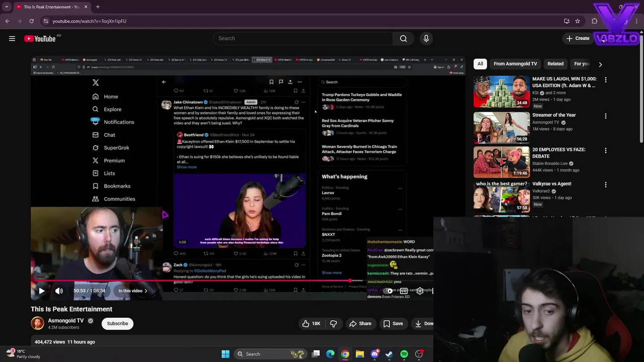
Task: Mute the video with the speaker icon
Action: click(x=59, y=291)
